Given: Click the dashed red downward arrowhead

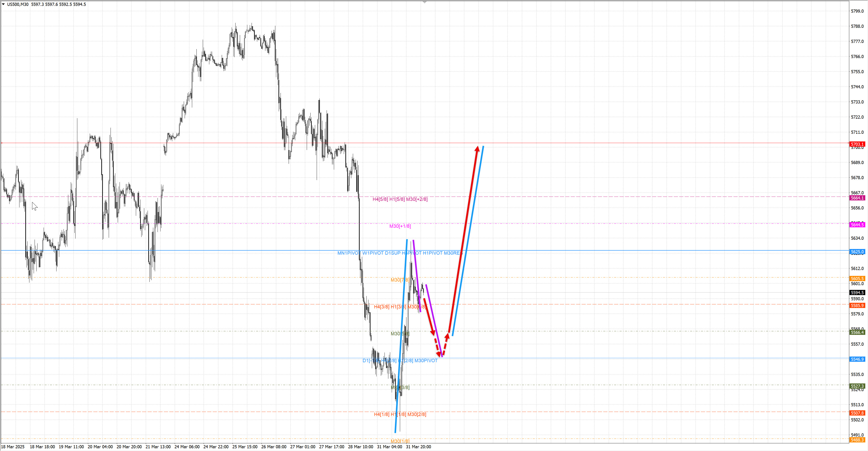Looking at the screenshot, I should [x=439, y=354].
